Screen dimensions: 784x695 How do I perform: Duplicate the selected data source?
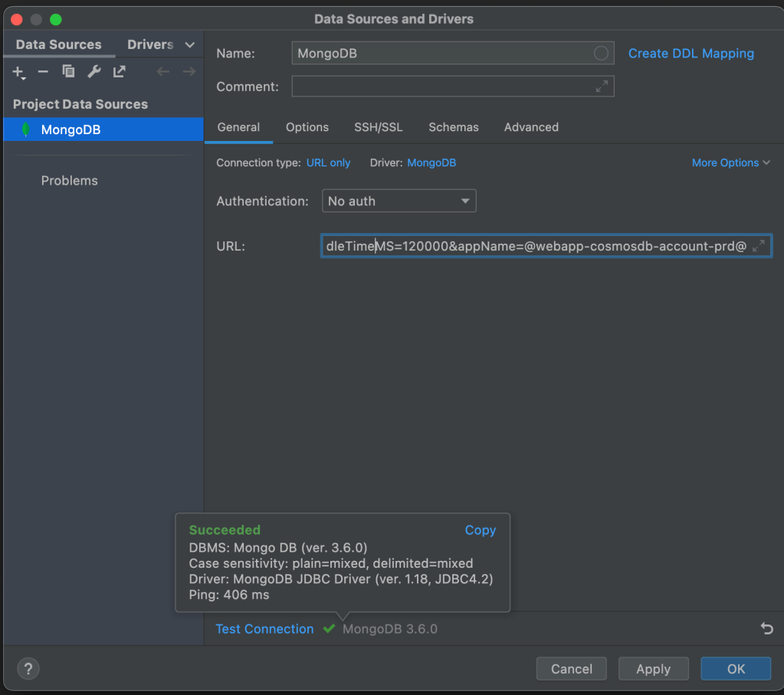(68, 72)
